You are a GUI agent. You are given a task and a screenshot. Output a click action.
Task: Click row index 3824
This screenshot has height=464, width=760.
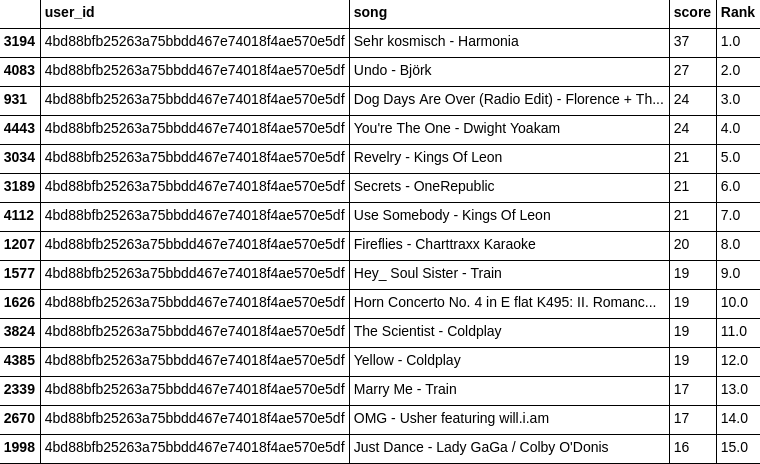tap(20, 332)
